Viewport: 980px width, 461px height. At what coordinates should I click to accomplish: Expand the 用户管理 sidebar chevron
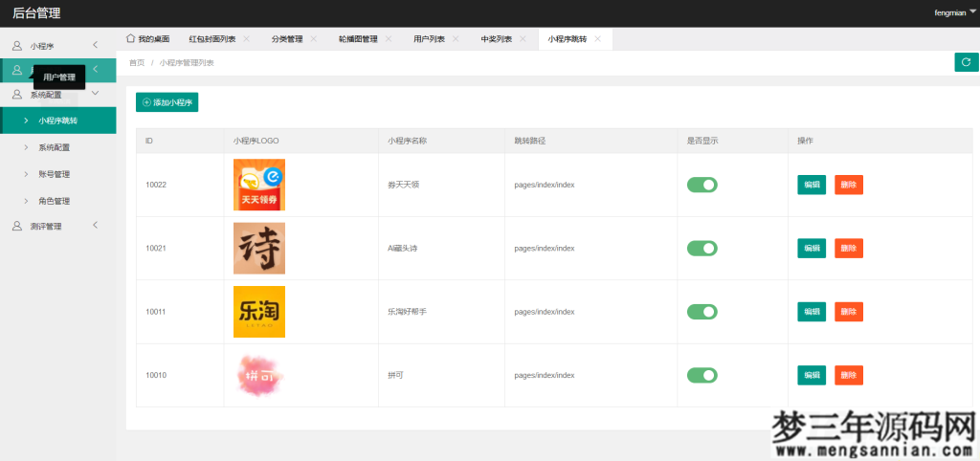point(95,69)
